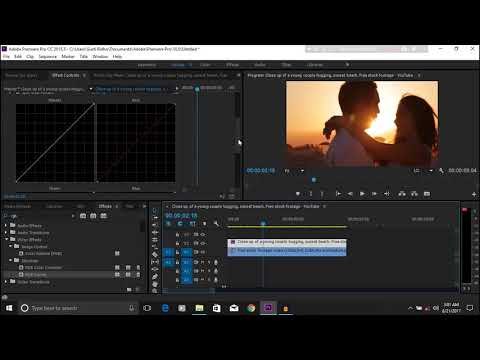
Task: Toggle V1 track targeting button
Action: (x=187, y=252)
